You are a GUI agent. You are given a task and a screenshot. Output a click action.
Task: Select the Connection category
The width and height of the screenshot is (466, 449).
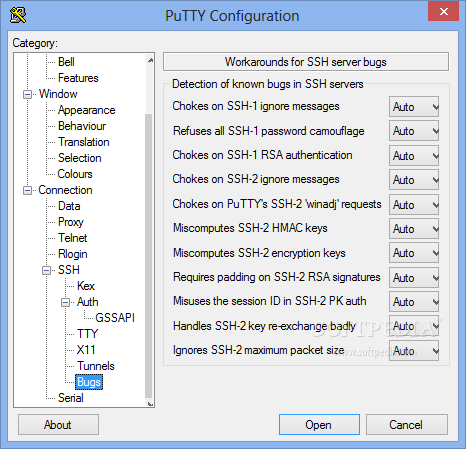65,190
